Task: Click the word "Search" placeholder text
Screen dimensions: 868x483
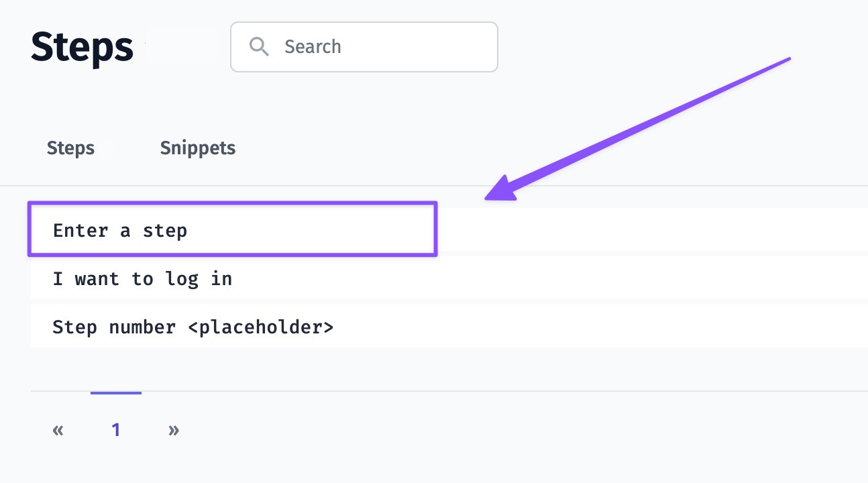Action: pos(313,47)
